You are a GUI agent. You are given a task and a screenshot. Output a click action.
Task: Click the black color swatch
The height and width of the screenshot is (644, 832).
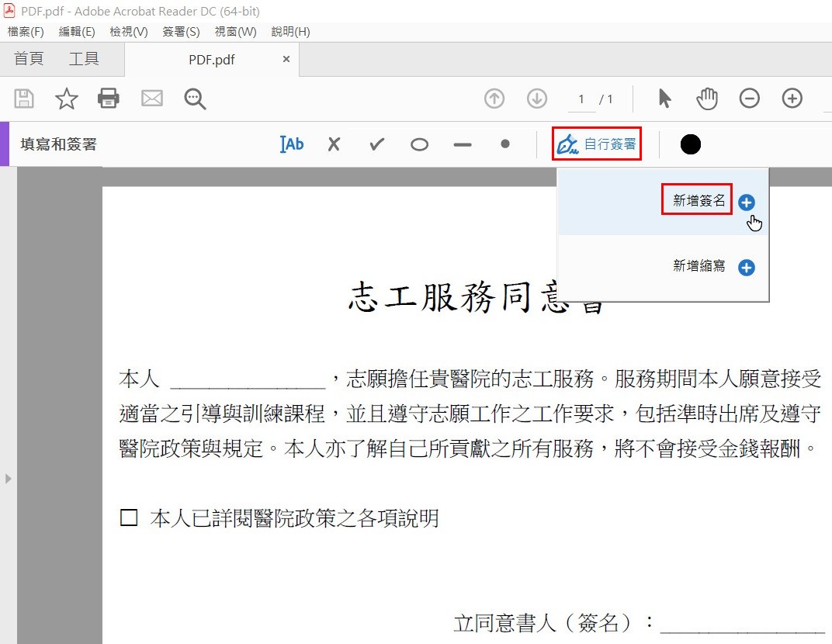tap(690, 144)
